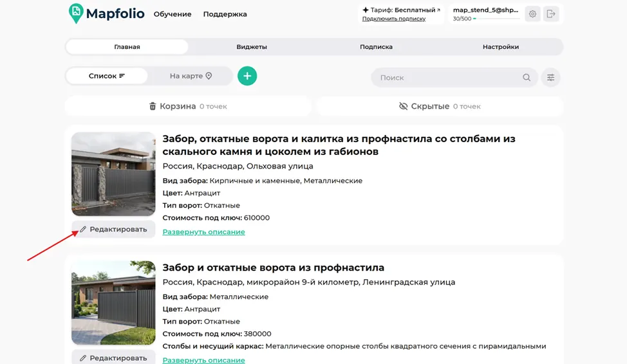Open the Тариф: Бесплатный plan link

401,10
